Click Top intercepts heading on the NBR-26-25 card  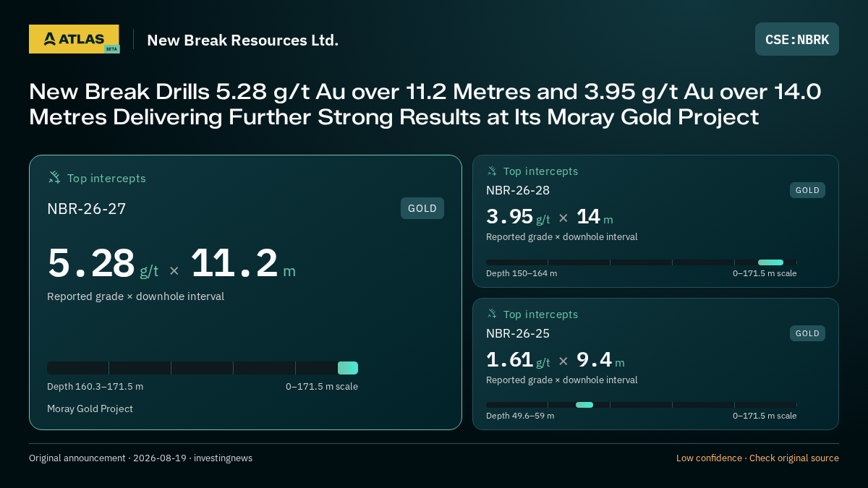[541, 314]
